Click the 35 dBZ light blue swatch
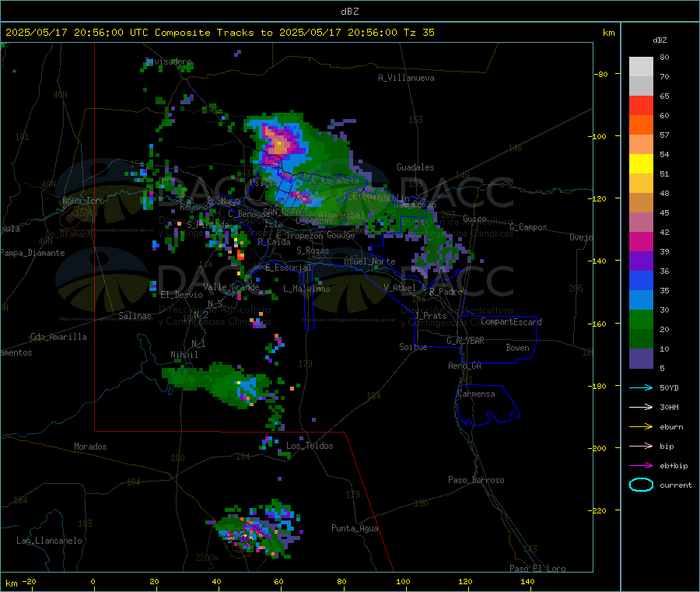 coord(641,300)
